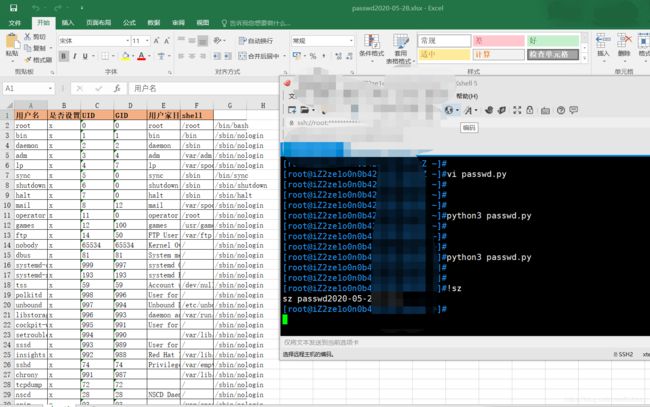
Task: Click the decrease decimal icon
Action: 349,56
